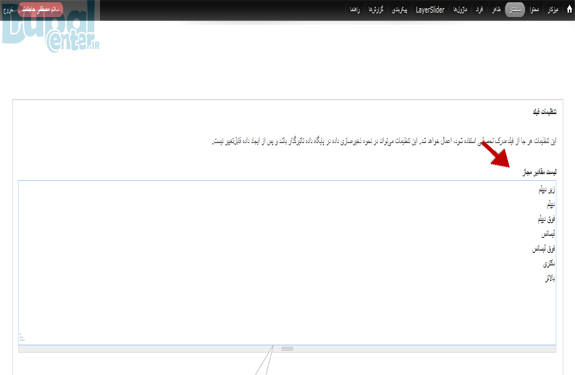Open the Modules (ماژول‌ها) admin menu

click(x=460, y=10)
